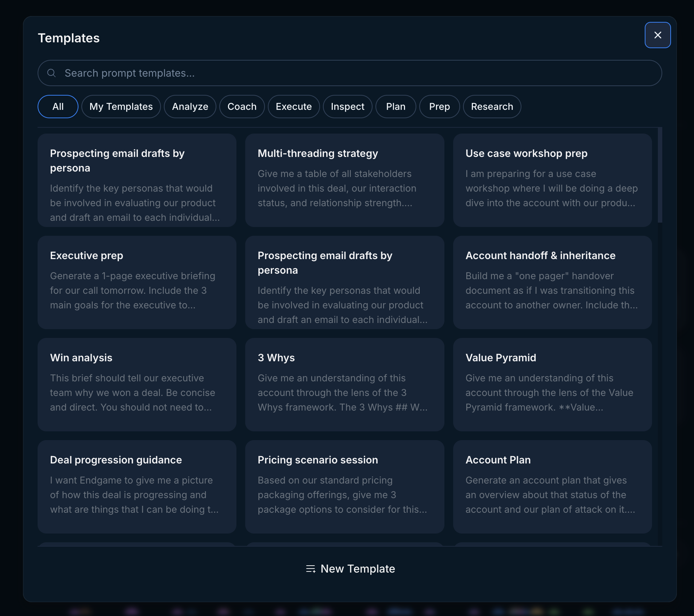The width and height of the screenshot is (694, 616).
Task: Close the Templates dialog with the X
Action: click(x=658, y=35)
